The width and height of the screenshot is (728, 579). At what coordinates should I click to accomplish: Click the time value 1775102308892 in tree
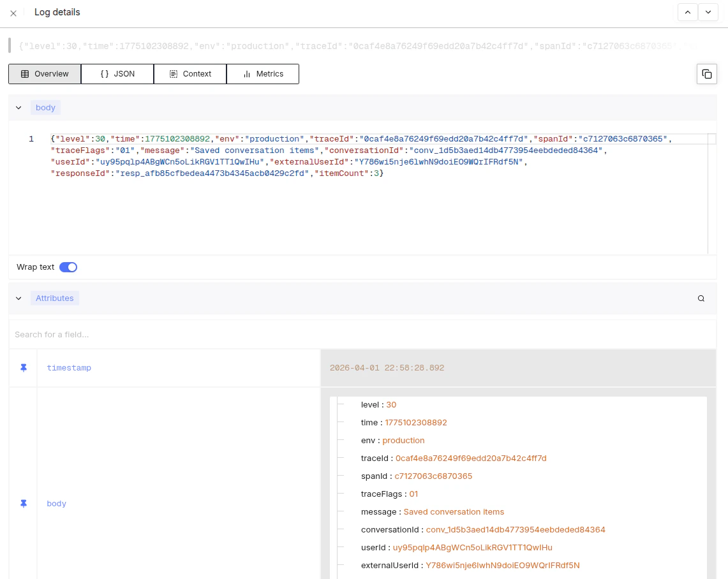click(x=416, y=423)
